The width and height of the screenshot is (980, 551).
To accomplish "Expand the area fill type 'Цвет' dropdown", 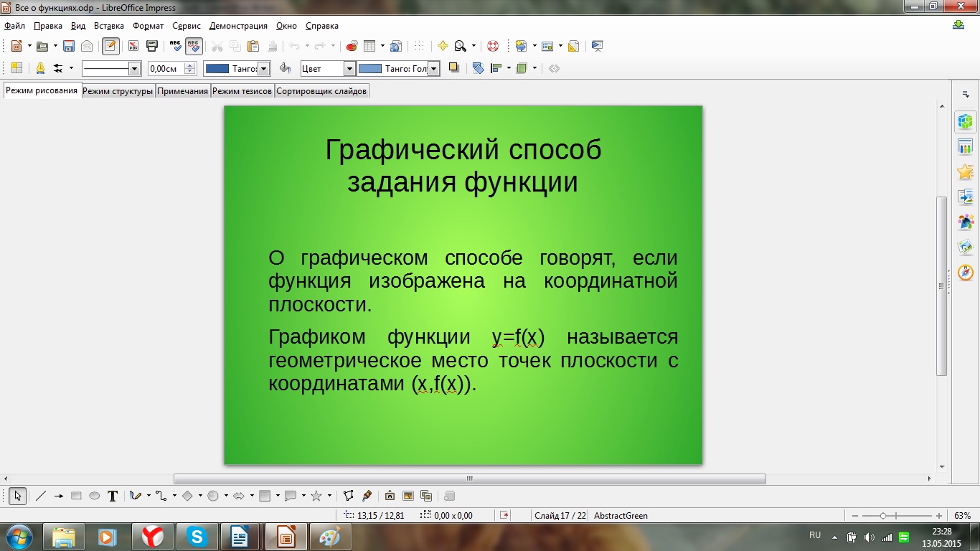I will point(349,69).
